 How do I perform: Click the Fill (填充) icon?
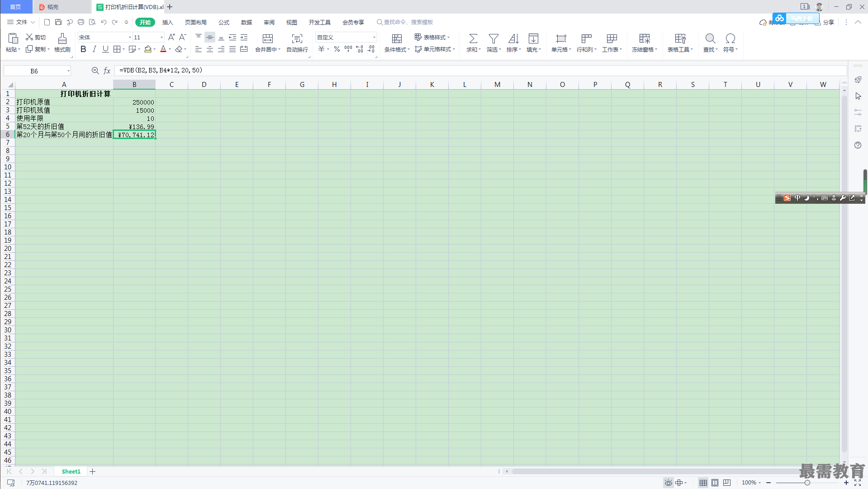(534, 38)
